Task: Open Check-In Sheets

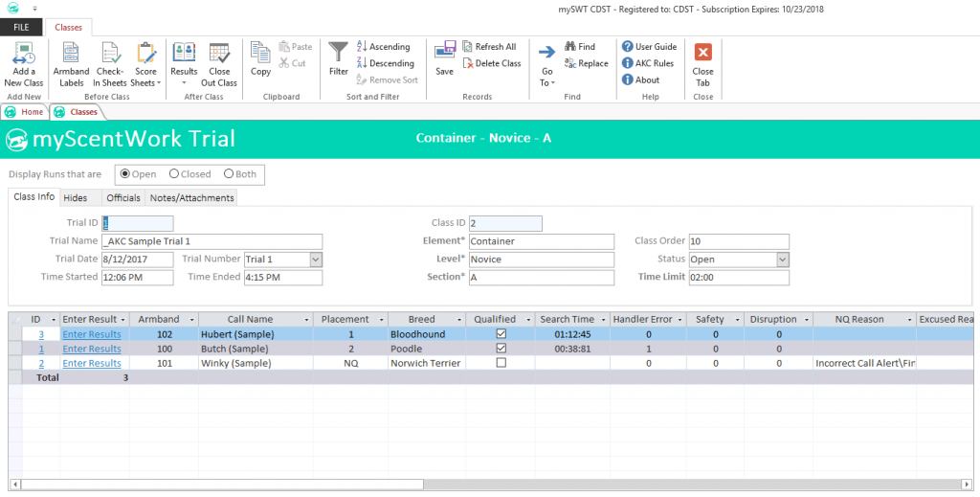Action: click(110, 64)
